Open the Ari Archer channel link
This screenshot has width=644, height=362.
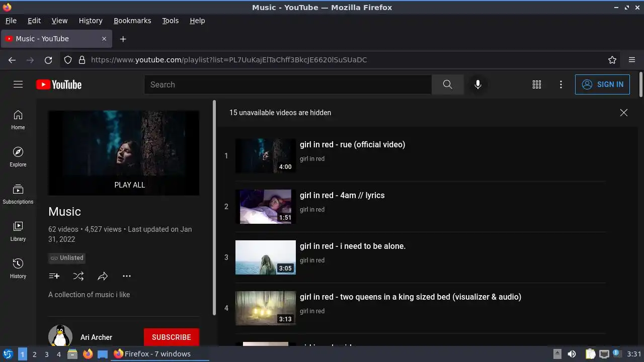click(96, 337)
